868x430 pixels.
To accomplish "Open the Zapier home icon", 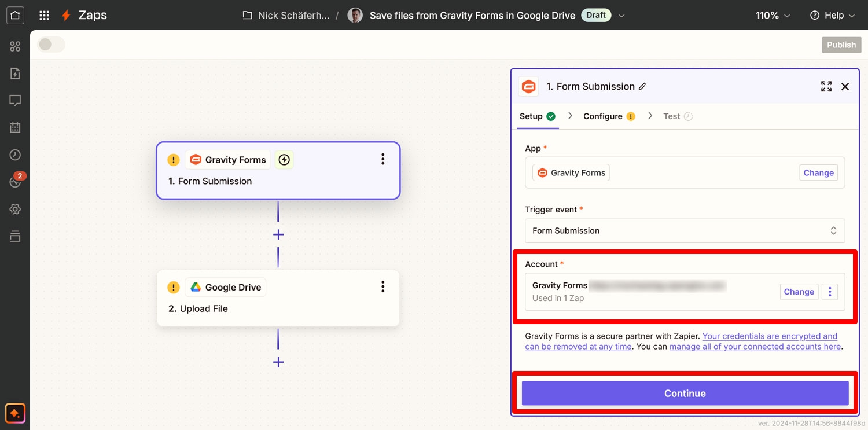I will pos(14,15).
